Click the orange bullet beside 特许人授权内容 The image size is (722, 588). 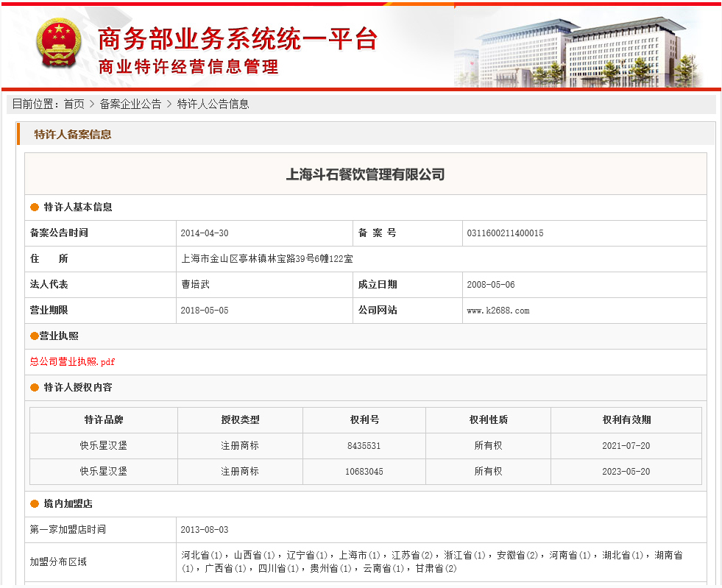pyautogui.click(x=35, y=388)
